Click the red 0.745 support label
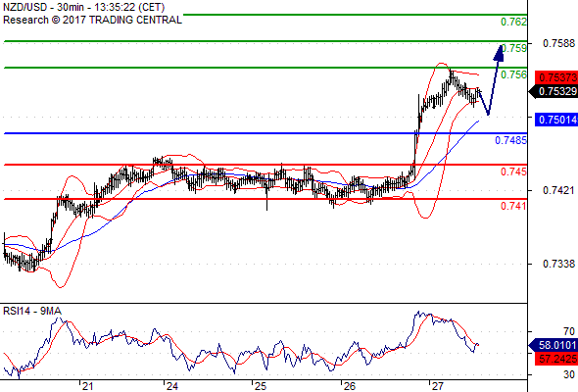 click(x=513, y=171)
